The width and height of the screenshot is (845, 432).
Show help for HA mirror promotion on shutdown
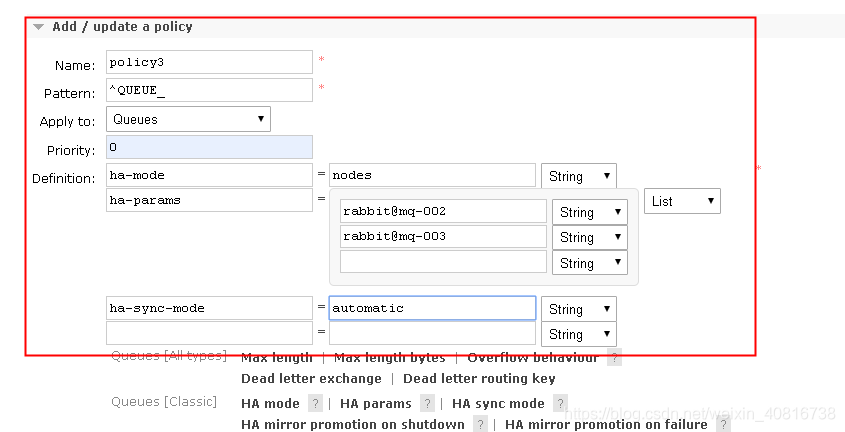[x=480, y=424]
